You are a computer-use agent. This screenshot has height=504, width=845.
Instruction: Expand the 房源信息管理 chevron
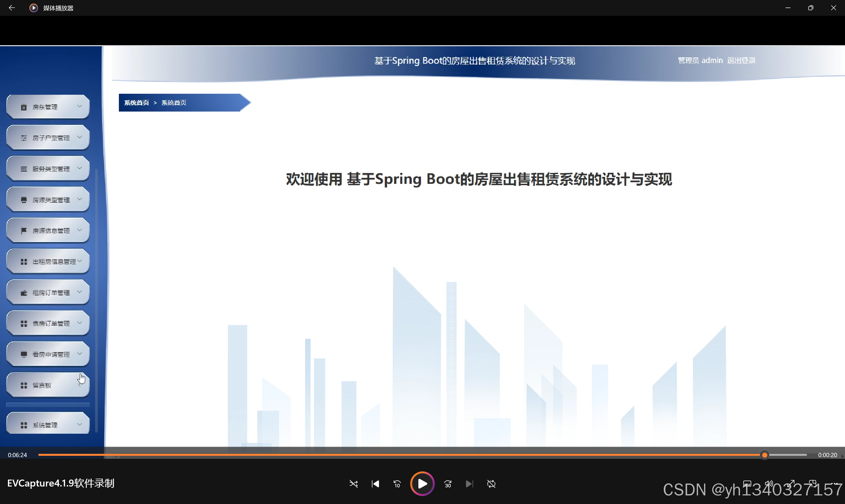[80, 230]
